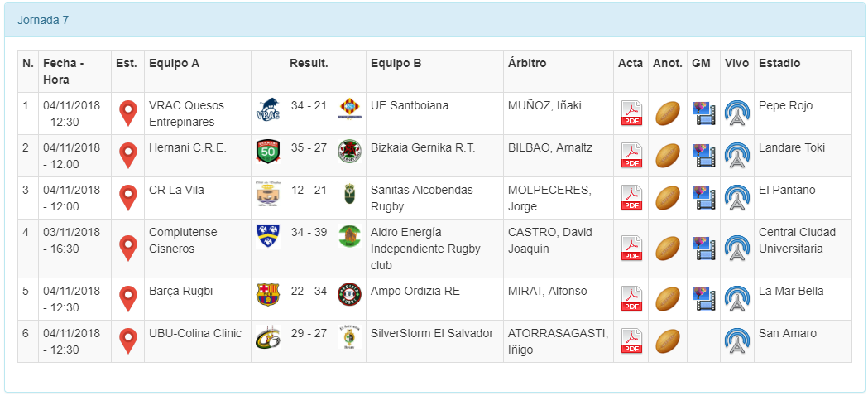Click the VRAC Quesos Entrepinares team name
This screenshot has height=396, width=868.
[x=181, y=113]
